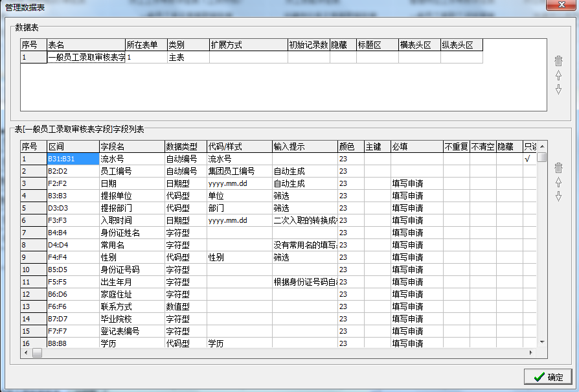Click left arrow of horizontal scrollbar
Screen dimensions: 579x392
pyautogui.click(x=26, y=353)
